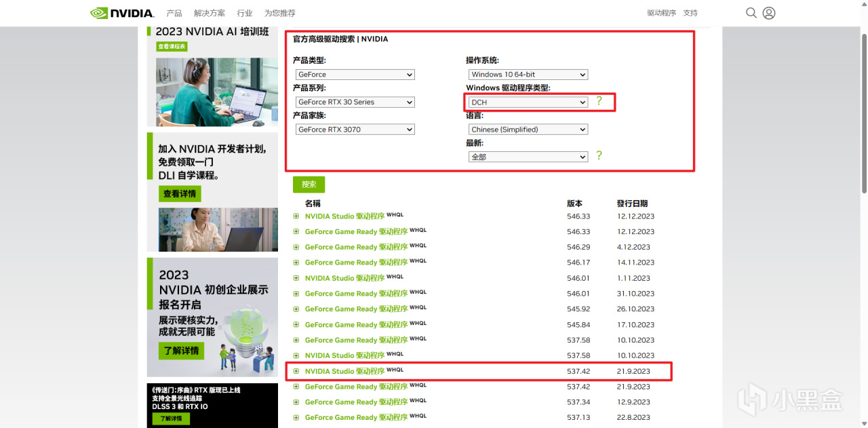Open the 产品 menu in the header
The height and width of the screenshot is (428, 868).
click(174, 13)
